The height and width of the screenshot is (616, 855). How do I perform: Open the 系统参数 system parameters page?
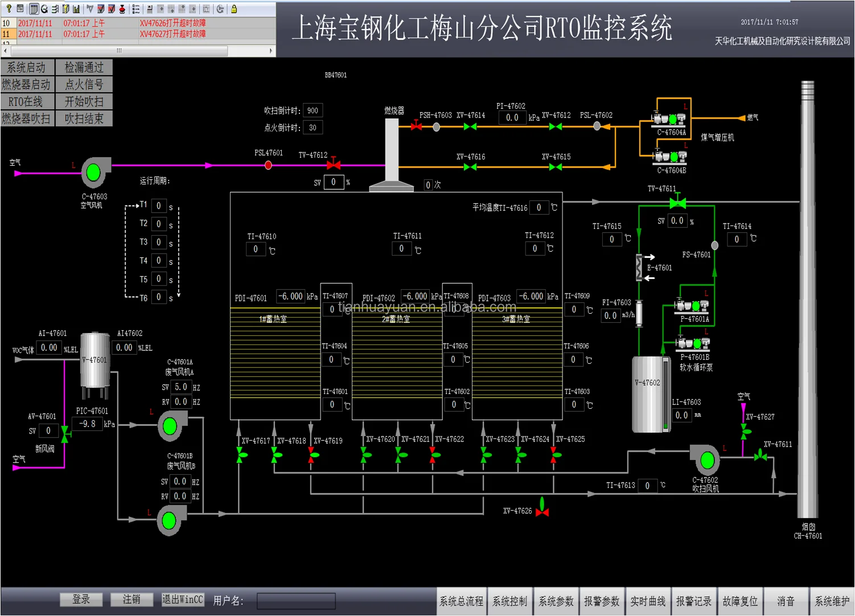click(x=556, y=601)
